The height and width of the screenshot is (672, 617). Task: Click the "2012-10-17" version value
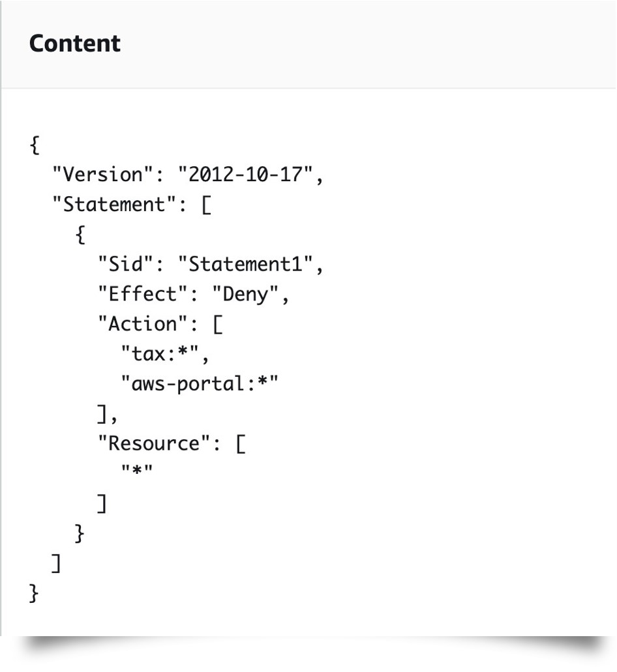pyautogui.click(x=246, y=175)
